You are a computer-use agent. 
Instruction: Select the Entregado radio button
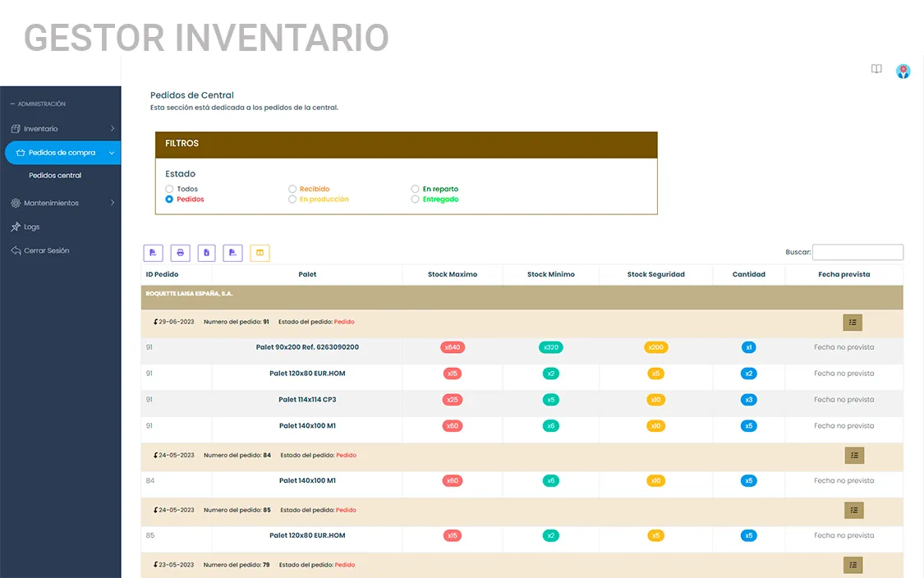[415, 200]
